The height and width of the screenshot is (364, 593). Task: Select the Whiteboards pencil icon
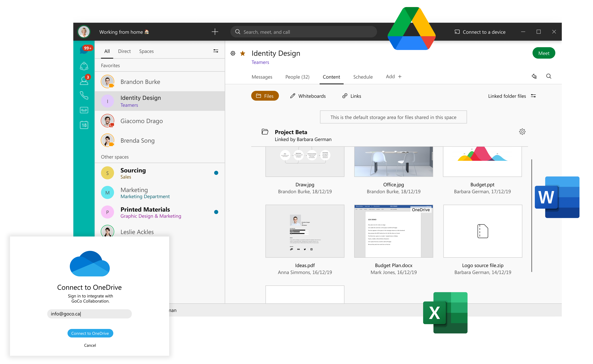[293, 96]
